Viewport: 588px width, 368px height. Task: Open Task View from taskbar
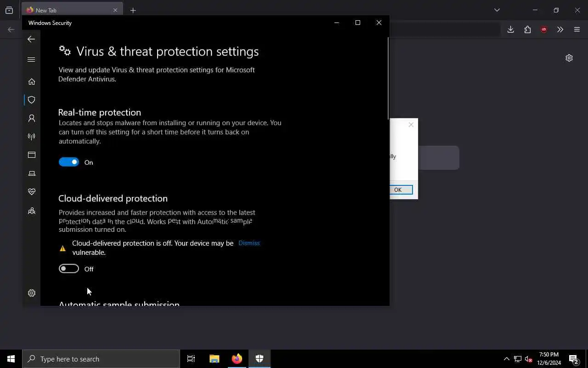tap(191, 359)
